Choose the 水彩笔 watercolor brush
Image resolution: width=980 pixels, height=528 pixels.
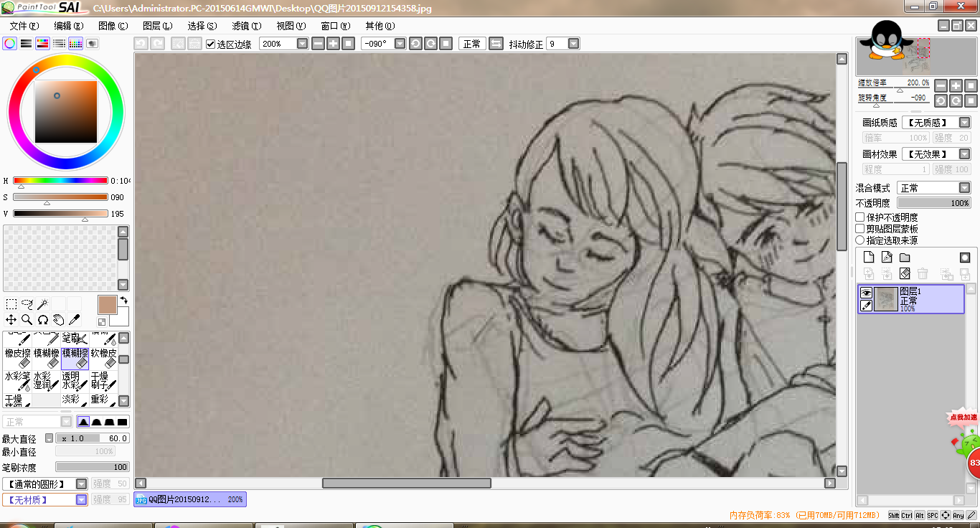[x=18, y=381]
